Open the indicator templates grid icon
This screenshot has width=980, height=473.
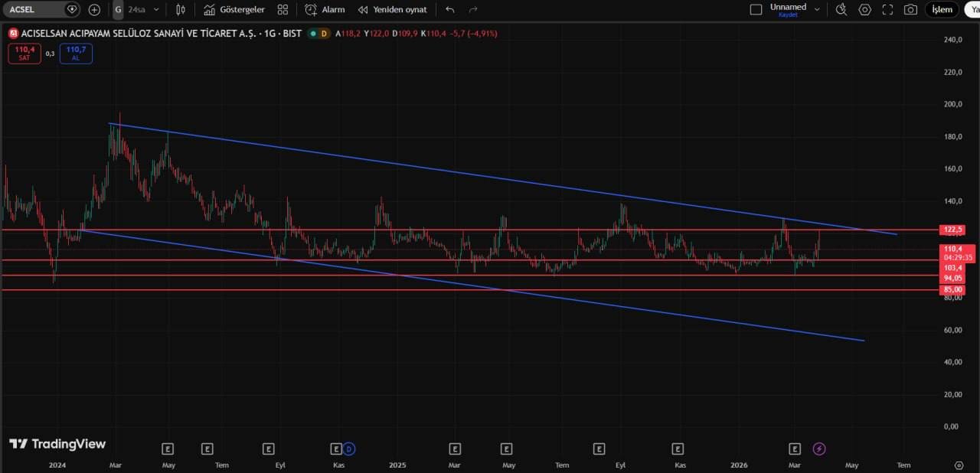pos(283,10)
